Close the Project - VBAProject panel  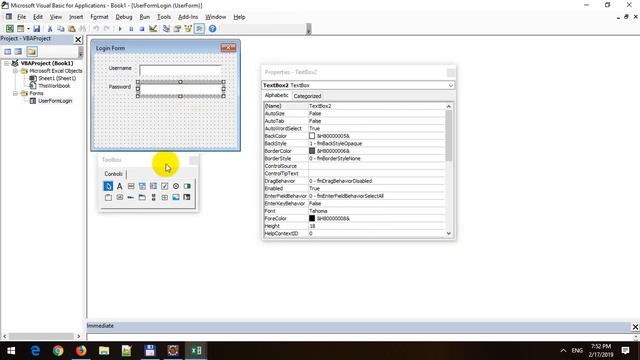pos(78,39)
